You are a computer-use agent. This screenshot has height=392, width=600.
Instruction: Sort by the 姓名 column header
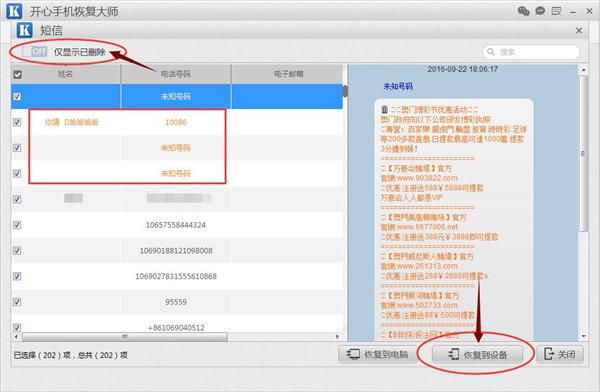click(65, 74)
